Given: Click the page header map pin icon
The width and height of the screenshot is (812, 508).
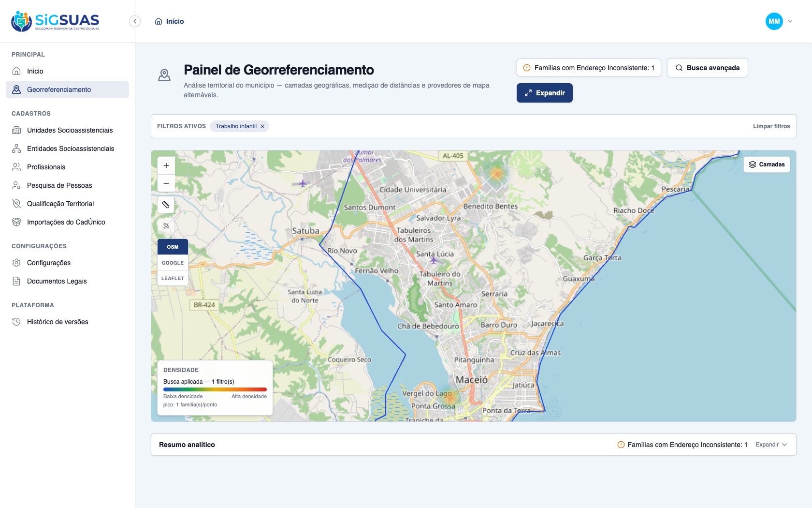Looking at the screenshot, I should click(164, 75).
